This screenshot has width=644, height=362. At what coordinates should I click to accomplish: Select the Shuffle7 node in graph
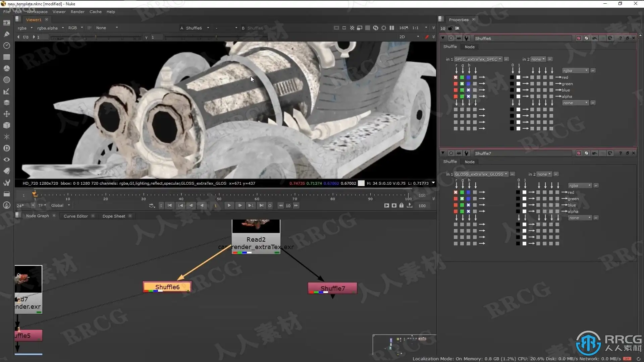tap(332, 288)
